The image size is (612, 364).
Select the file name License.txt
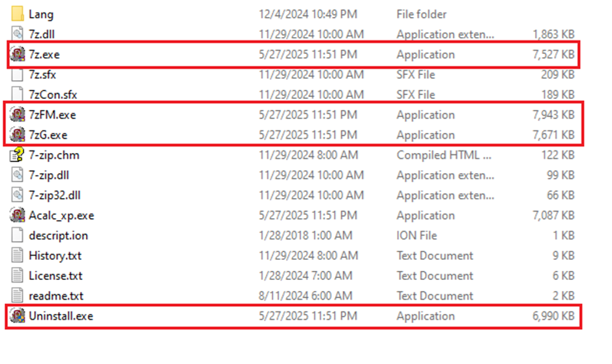(x=55, y=276)
